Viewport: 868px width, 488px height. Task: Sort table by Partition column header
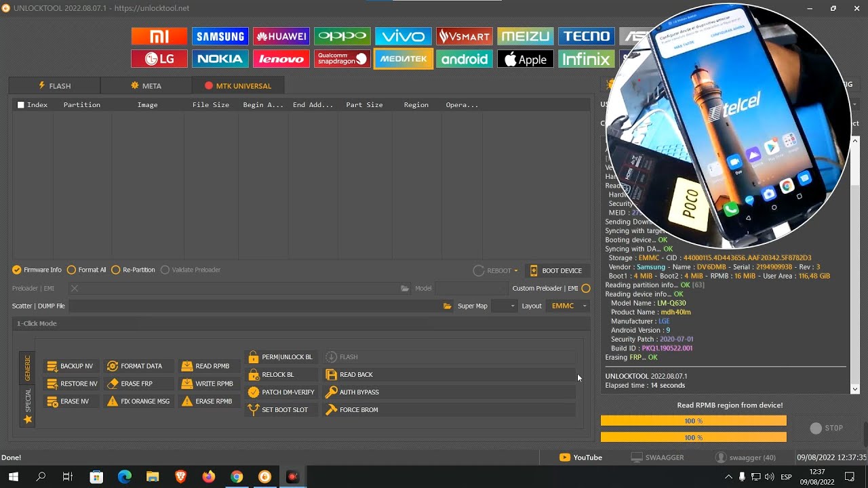coord(82,105)
